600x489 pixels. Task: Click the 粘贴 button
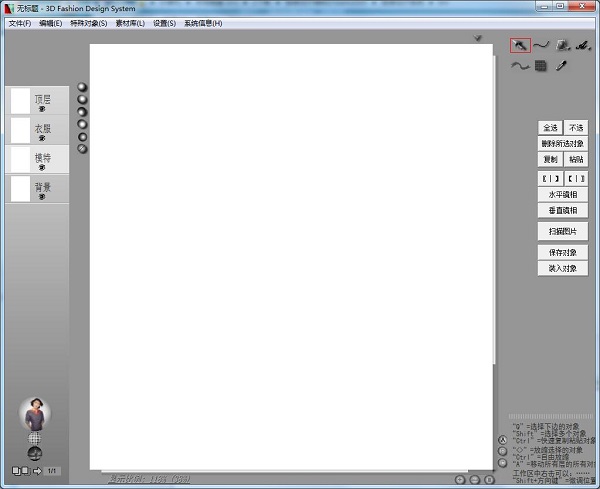point(576,160)
